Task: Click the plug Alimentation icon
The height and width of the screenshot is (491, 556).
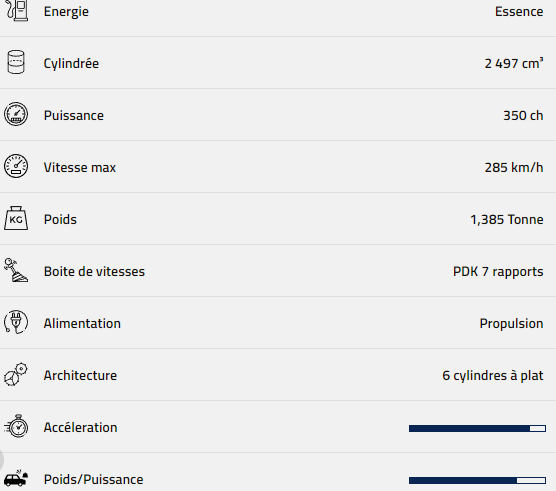Action: pos(16,322)
